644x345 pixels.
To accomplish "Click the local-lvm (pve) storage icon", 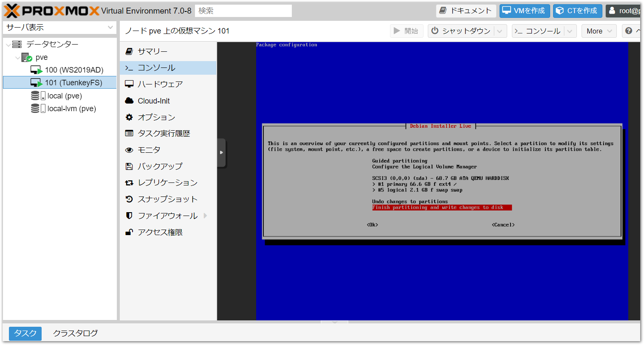I will click(38, 109).
